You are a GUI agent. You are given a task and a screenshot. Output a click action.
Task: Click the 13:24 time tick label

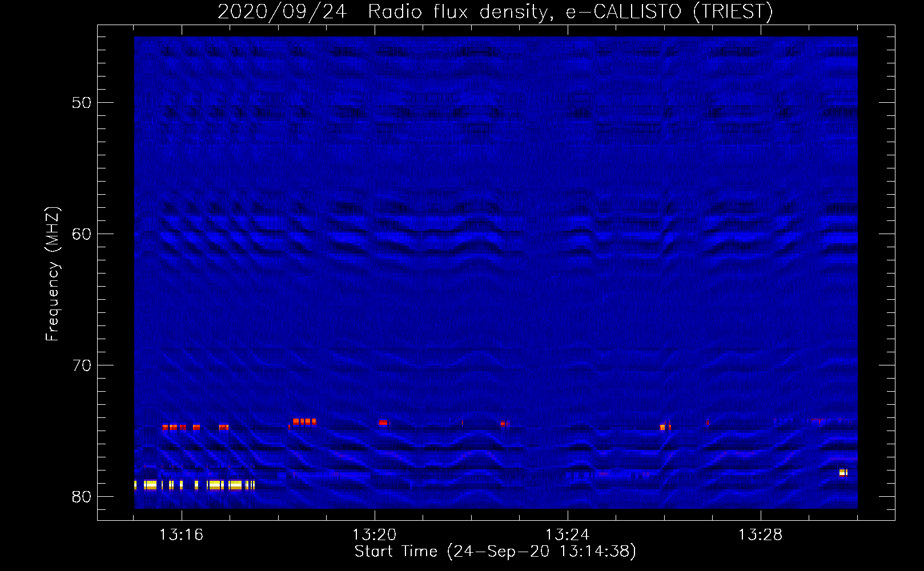tap(567, 535)
